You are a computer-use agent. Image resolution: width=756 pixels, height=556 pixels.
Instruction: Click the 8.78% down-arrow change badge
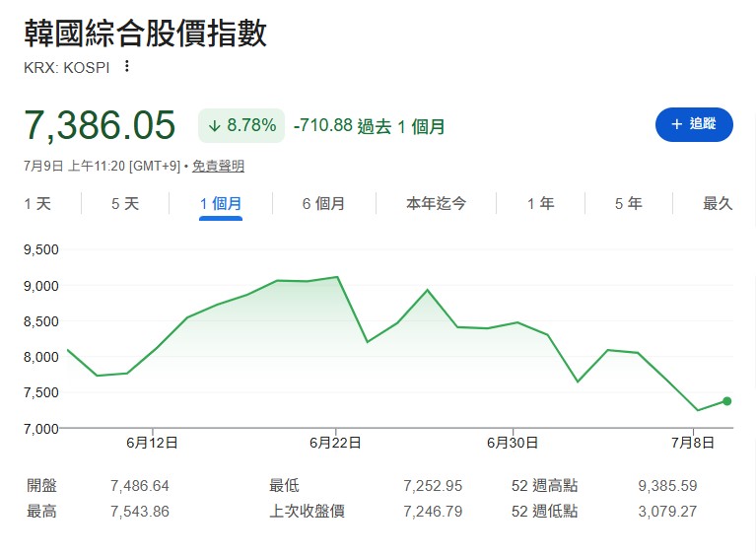click(x=241, y=125)
